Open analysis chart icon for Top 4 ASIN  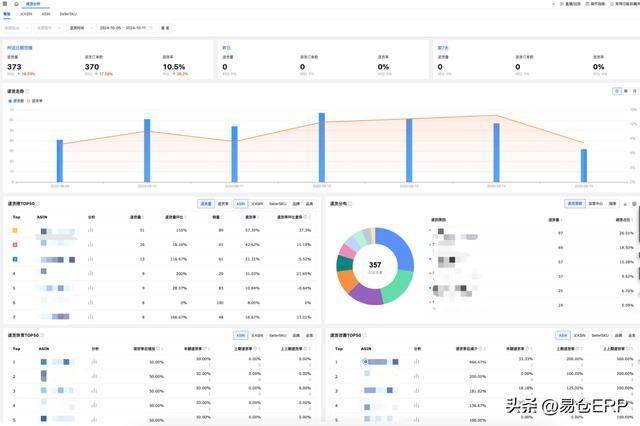91,272
